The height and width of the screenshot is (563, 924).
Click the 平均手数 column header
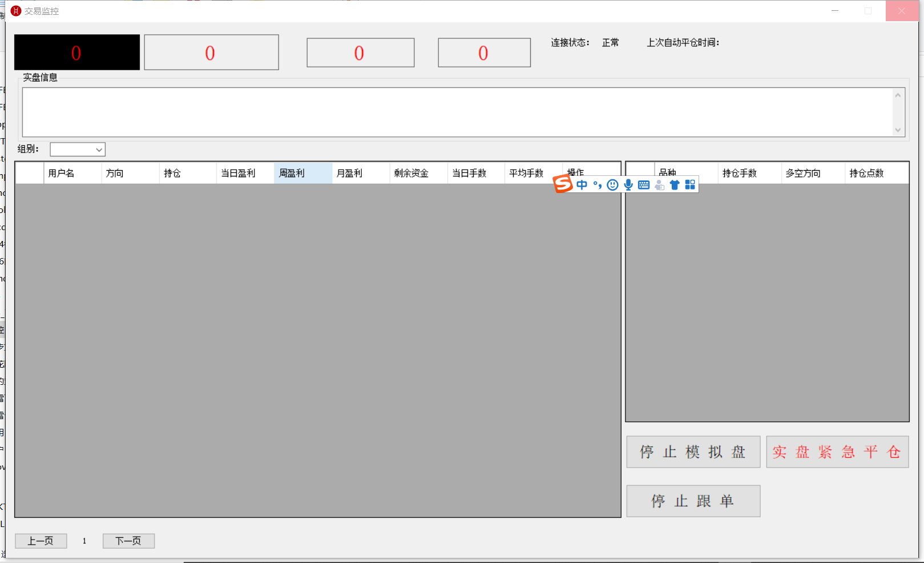[534, 173]
